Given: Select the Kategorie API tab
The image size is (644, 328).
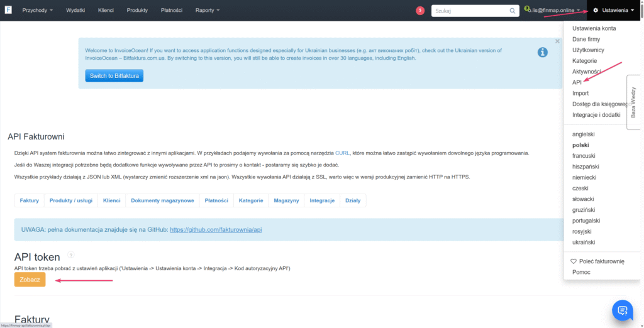Looking at the screenshot, I should tap(251, 200).
